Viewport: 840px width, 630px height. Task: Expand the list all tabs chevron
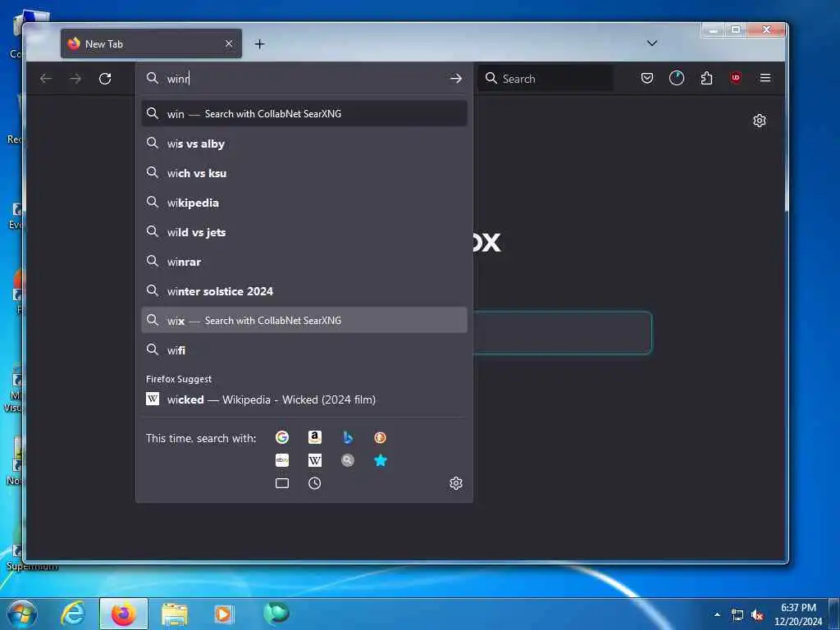(x=652, y=43)
